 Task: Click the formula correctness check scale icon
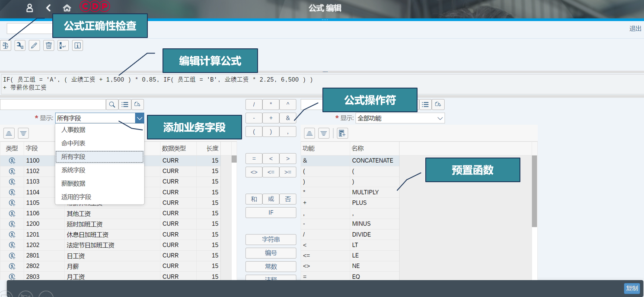tap(6, 45)
